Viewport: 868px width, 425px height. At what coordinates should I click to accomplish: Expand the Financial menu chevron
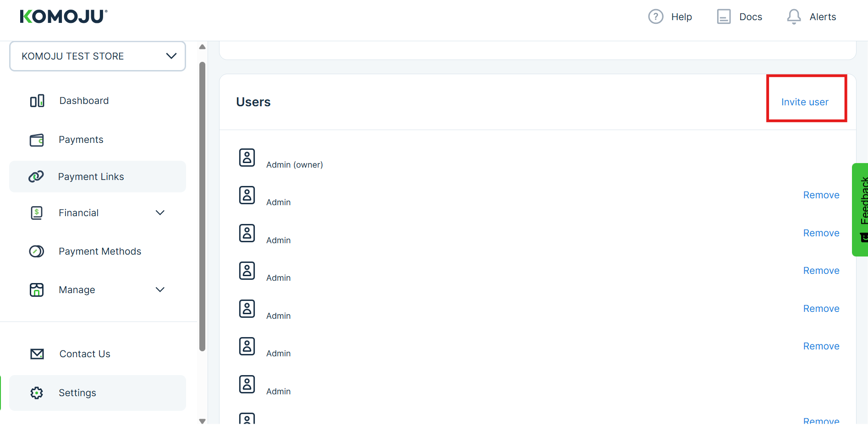[160, 213]
